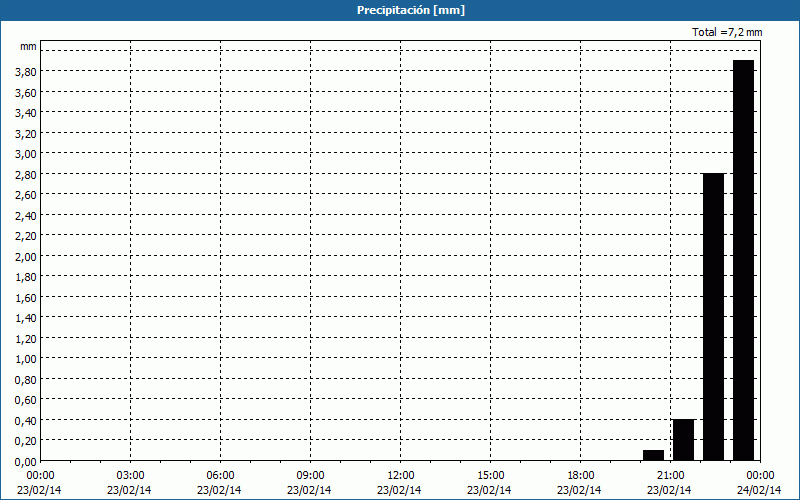Click the 1,80 y-axis value
This screenshot has height=500, width=800.
(26, 277)
